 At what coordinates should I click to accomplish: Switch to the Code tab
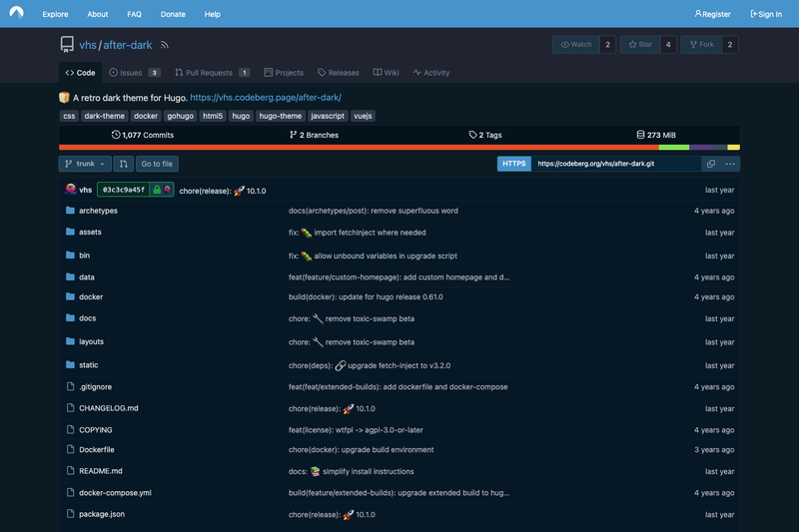[x=80, y=73]
